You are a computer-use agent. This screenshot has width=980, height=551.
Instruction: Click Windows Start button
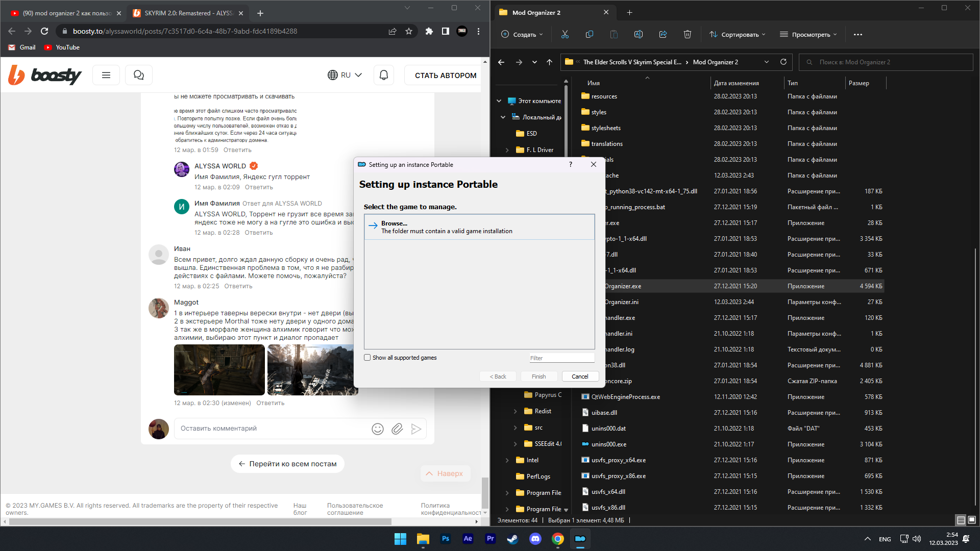click(400, 538)
